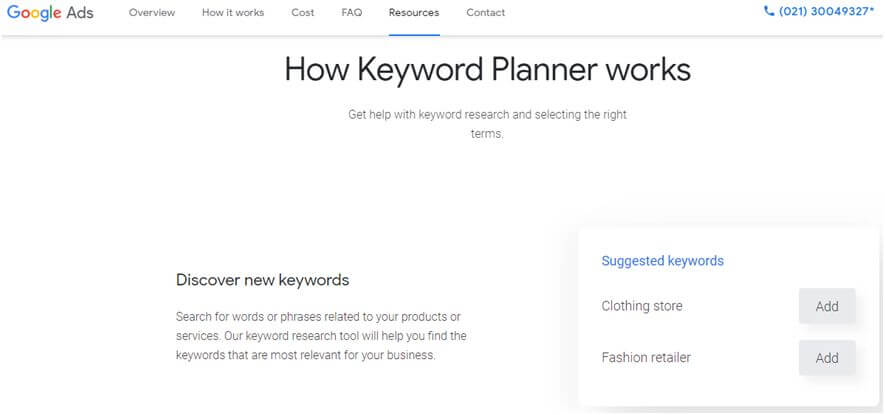
Task: Click the Get help with keyword research subtitle
Action: pos(487,124)
